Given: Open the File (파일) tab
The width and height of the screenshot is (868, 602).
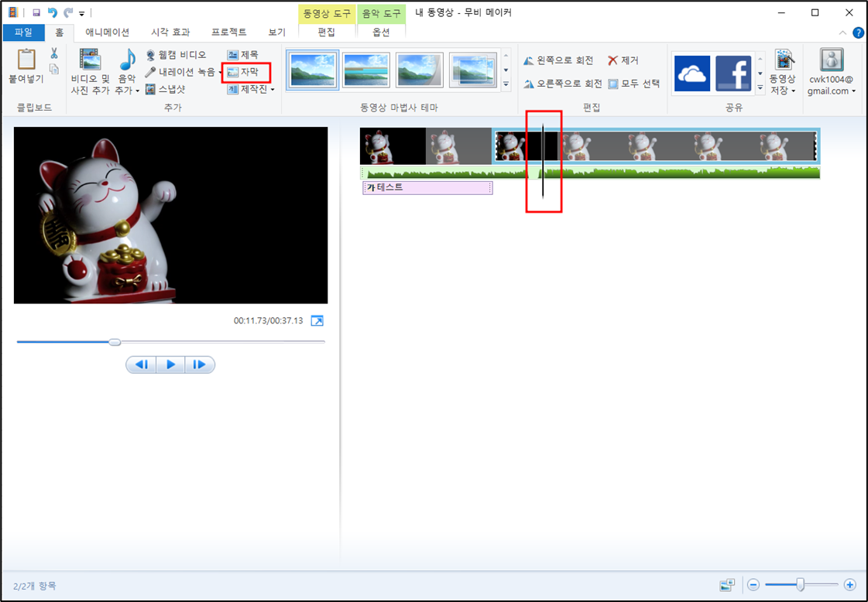Looking at the screenshot, I should 24,32.
